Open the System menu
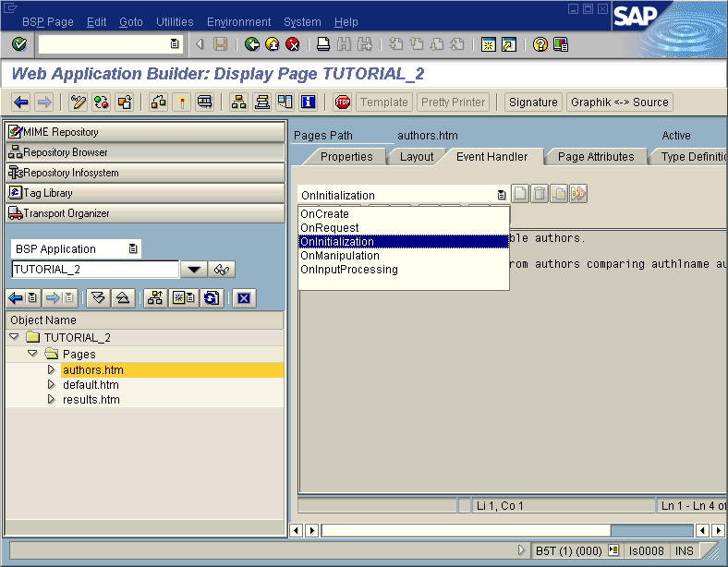The height and width of the screenshot is (567, 728). tap(302, 22)
